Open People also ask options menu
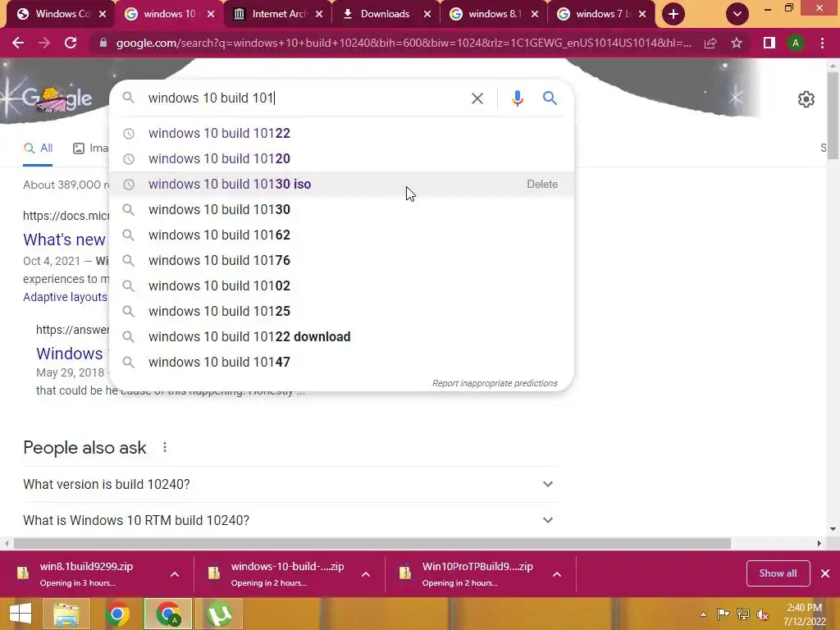 point(165,447)
